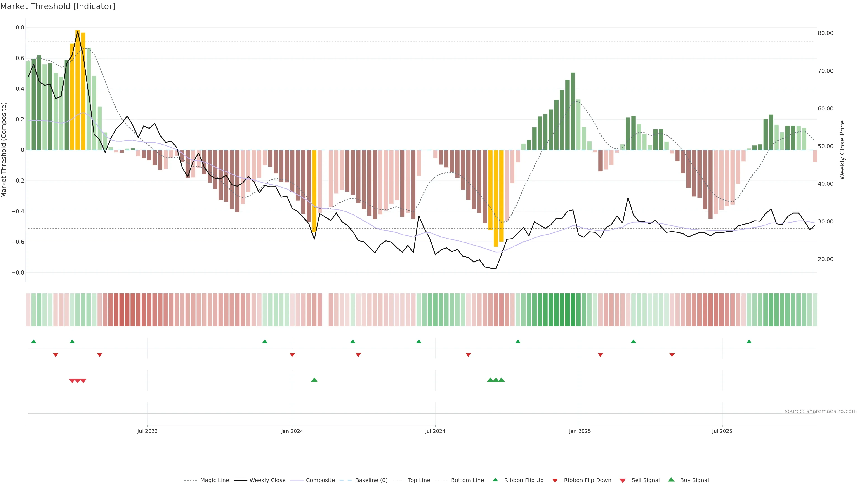Click the Buy Signal triangle icon in legend
The width and height of the screenshot is (868, 488).
[x=671, y=480]
